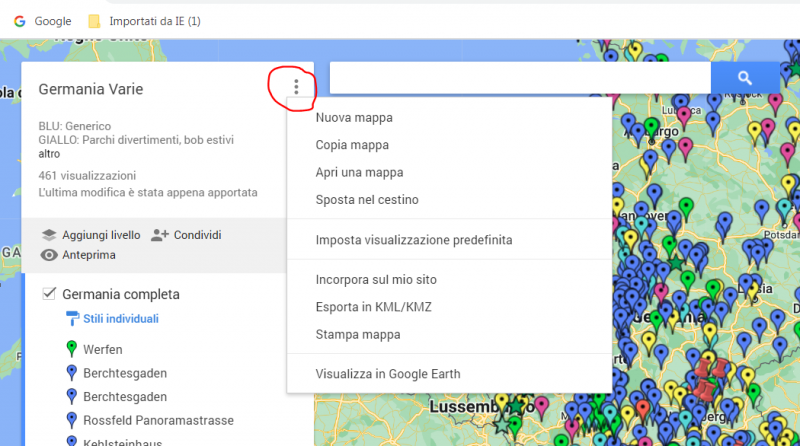Click the Germania Varie map title

click(x=91, y=89)
